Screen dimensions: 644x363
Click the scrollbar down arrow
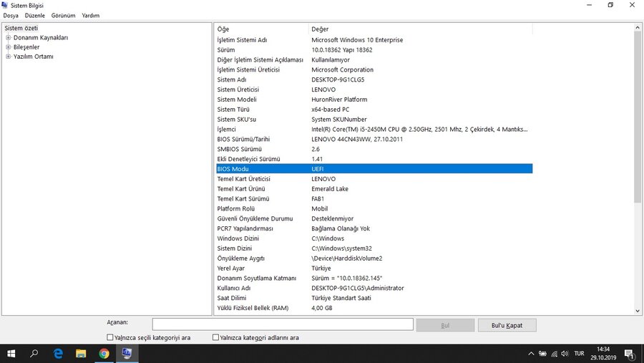point(638,311)
